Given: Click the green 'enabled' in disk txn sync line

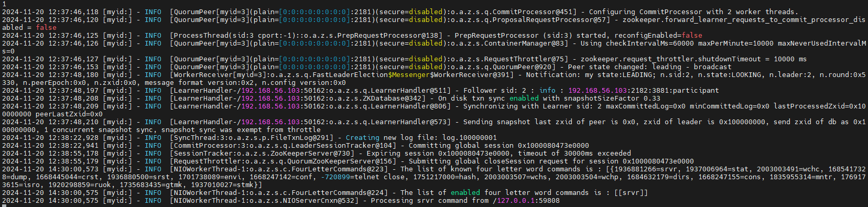Looking at the screenshot, I should [x=524, y=98].
